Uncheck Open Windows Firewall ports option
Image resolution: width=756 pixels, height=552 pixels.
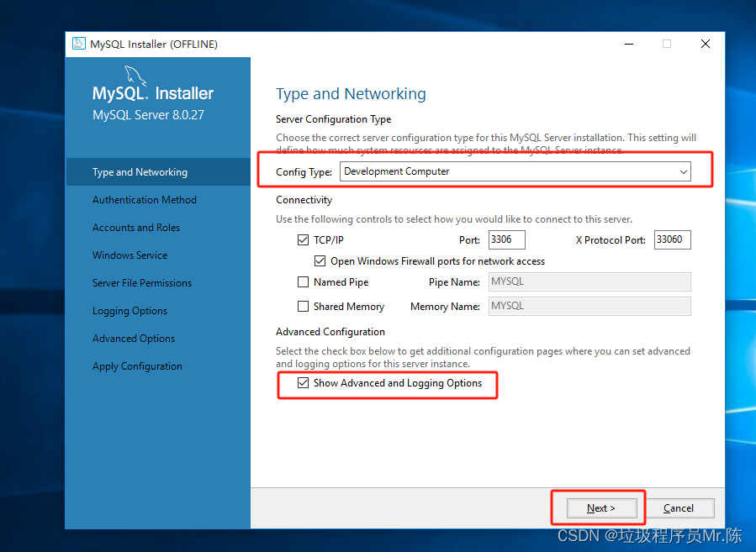(320, 261)
